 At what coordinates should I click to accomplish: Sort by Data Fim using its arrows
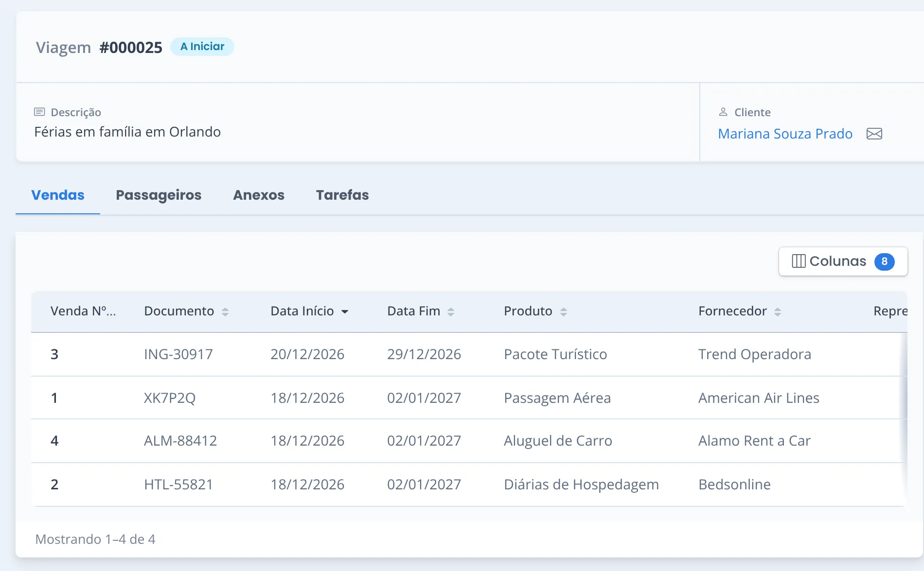tap(451, 312)
